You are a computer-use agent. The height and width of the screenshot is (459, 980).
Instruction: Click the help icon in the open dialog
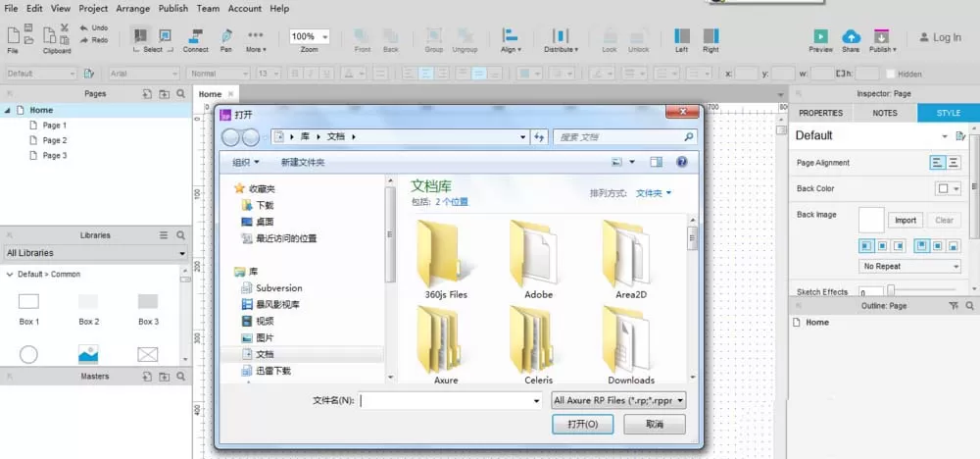click(x=682, y=162)
